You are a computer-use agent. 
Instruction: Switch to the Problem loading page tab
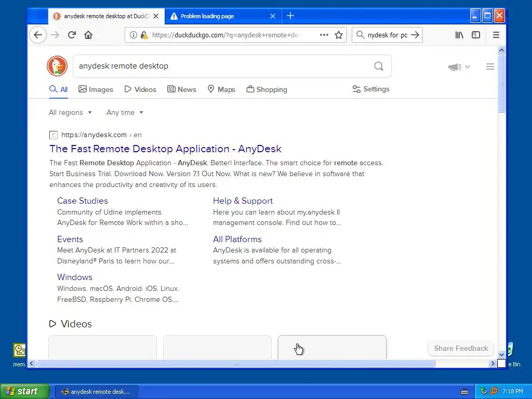[x=223, y=16]
